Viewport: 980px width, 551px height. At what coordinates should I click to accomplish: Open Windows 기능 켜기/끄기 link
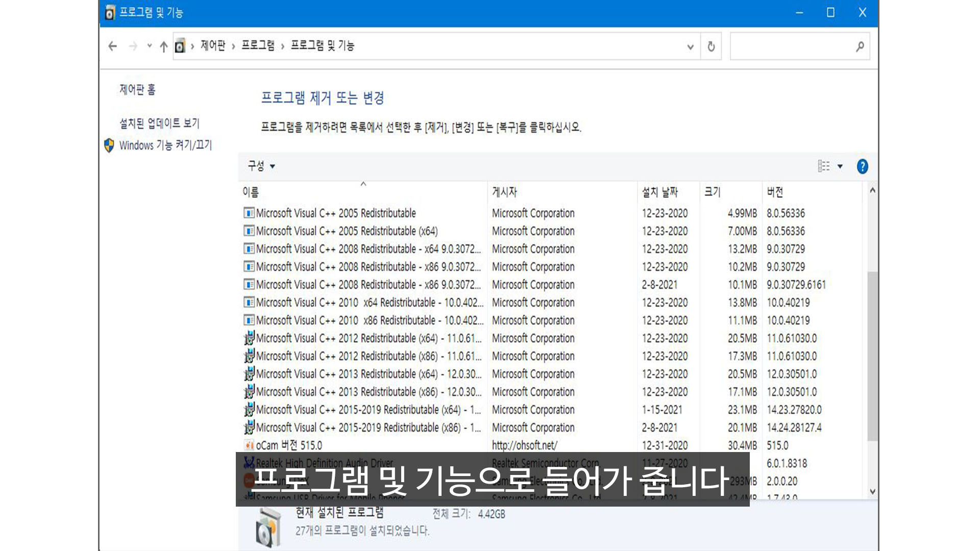tap(165, 145)
